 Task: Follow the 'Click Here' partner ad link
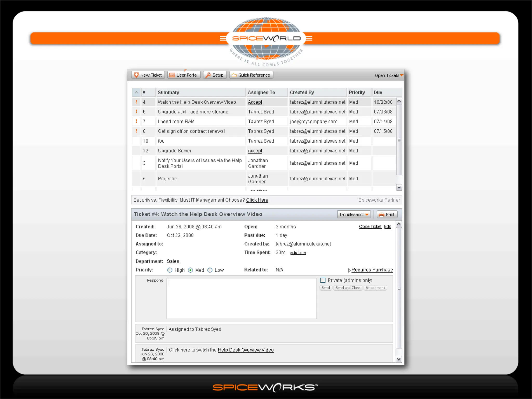pyautogui.click(x=257, y=200)
